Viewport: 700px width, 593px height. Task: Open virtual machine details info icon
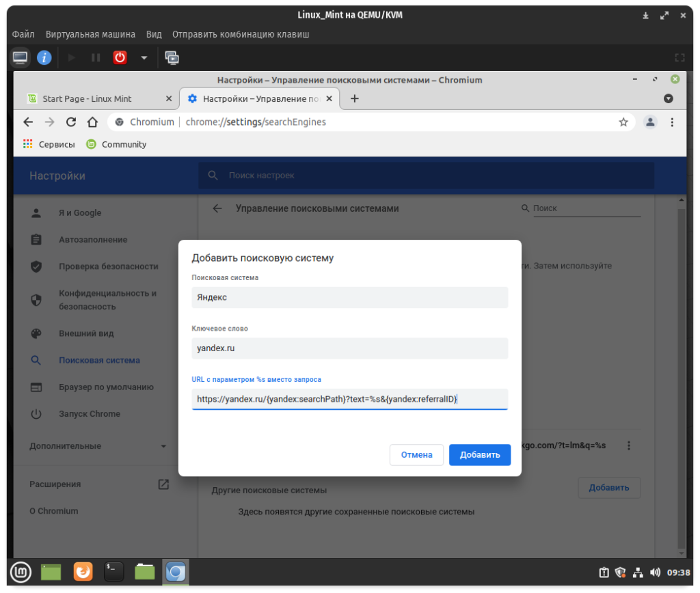click(x=44, y=57)
